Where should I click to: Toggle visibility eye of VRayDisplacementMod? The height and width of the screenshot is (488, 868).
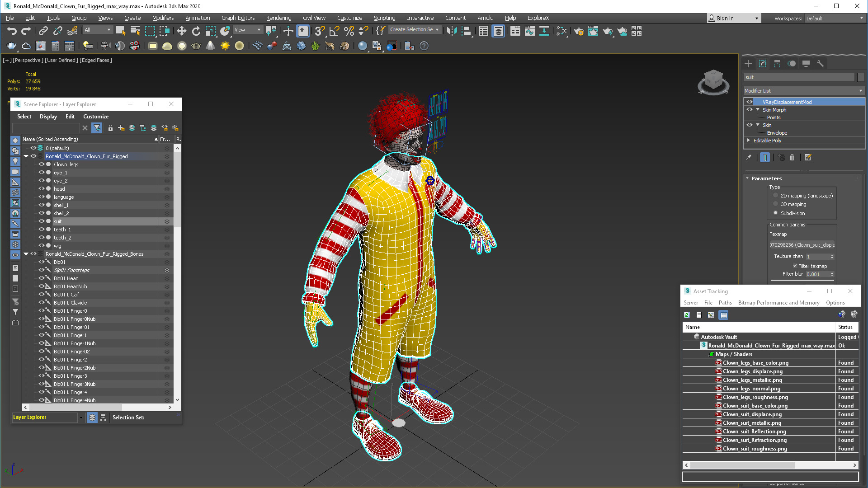click(x=750, y=102)
